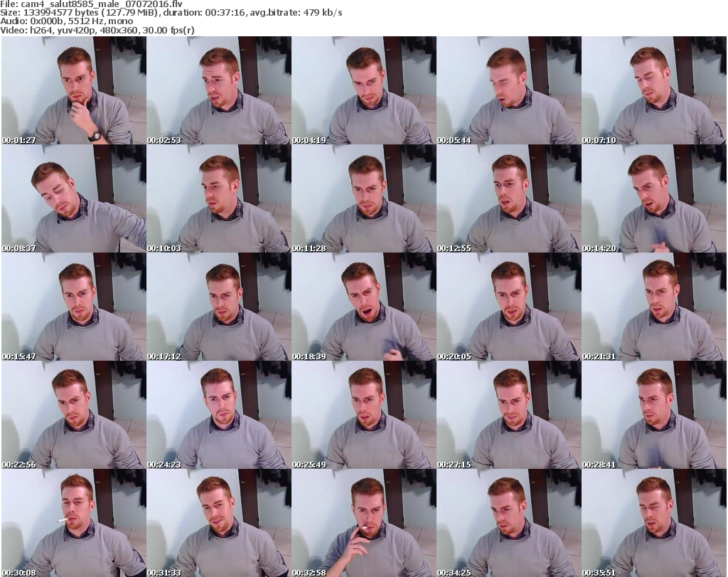Screen dimensions: 728x577
Task: Pick the frame stamped 00:22:56
Action: point(74,415)
